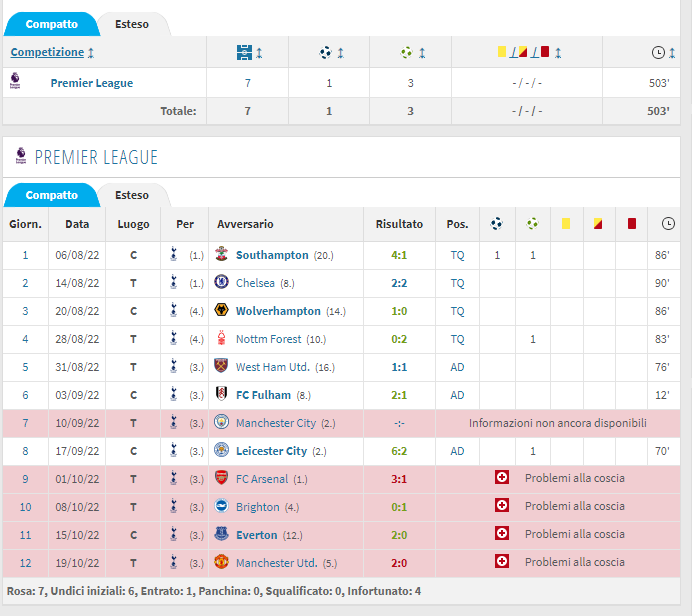Screen dimensions: 692x616
Task: Open the Southampton team link
Action: (272, 255)
